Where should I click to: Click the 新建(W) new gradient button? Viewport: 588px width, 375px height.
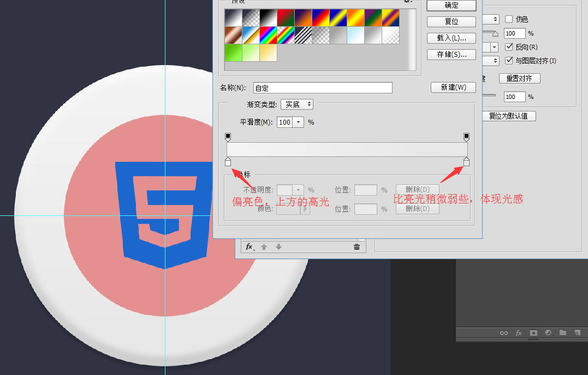click(453, 87)
